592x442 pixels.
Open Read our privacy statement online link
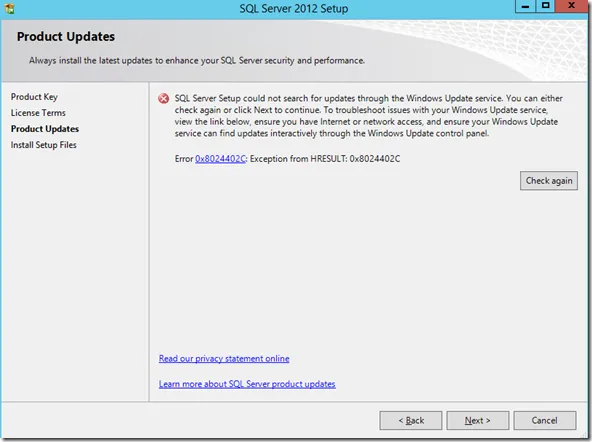tap(224, 359)
